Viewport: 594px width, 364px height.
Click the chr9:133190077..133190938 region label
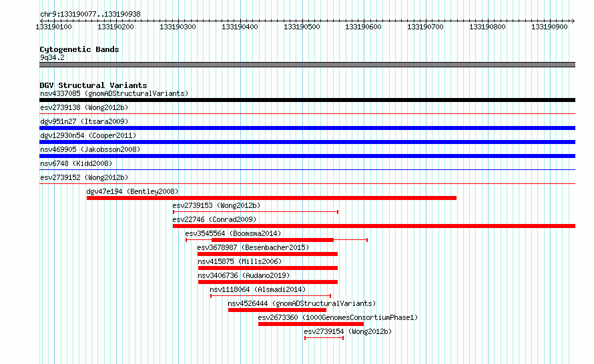(90, 14)
